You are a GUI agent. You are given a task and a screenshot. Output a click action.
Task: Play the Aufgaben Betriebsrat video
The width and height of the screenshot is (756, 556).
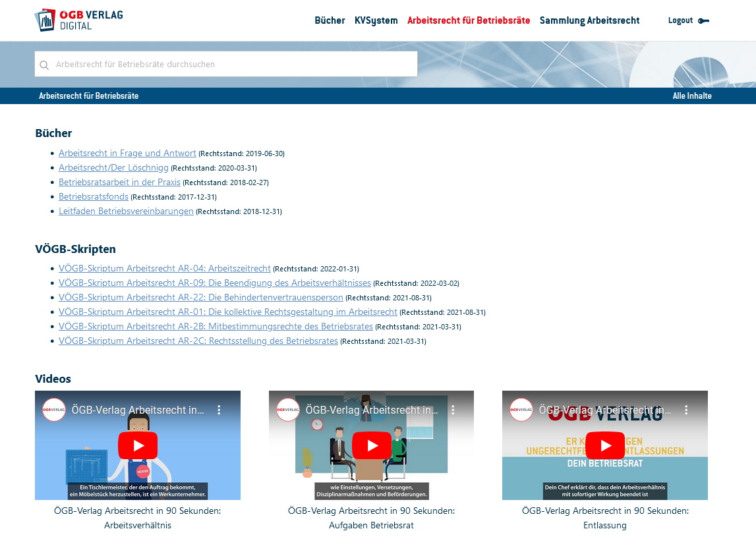point(372,446)
